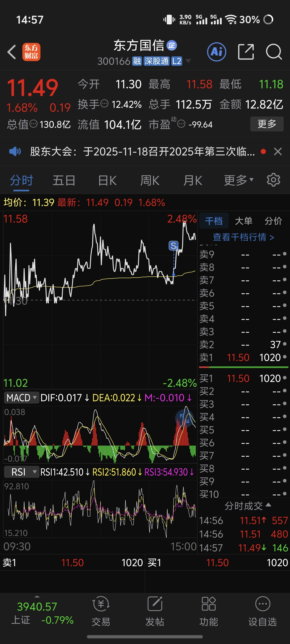Tap the bottom 卖1 11.50 quote bar
Viewport: 290px width, 644px height.
coord(72,563)
